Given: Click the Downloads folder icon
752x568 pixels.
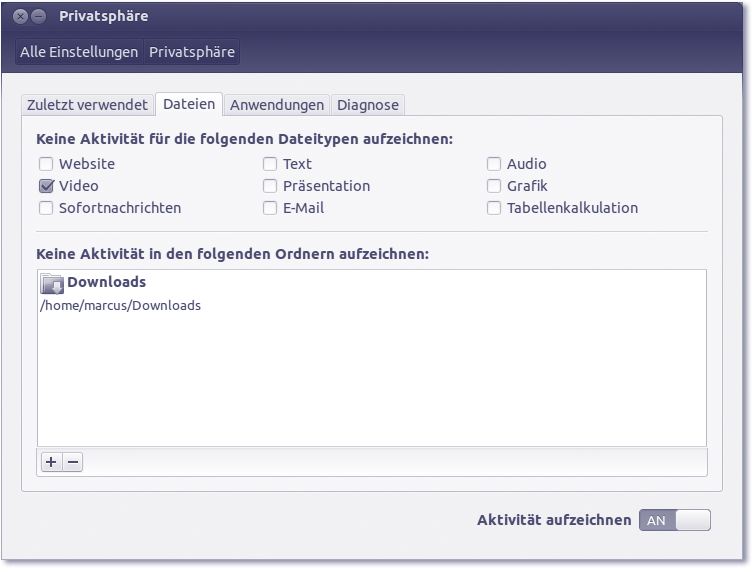Looking at the screenshot, I should (x=52, y=283).
